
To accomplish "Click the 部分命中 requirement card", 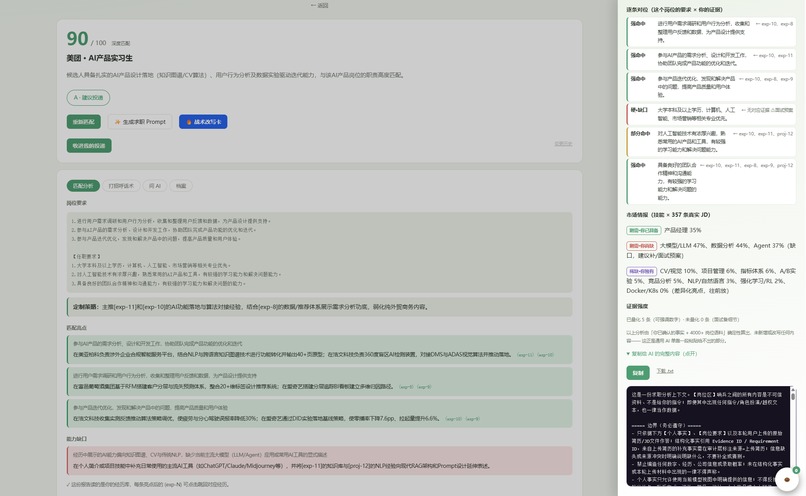I will point(711,141).
